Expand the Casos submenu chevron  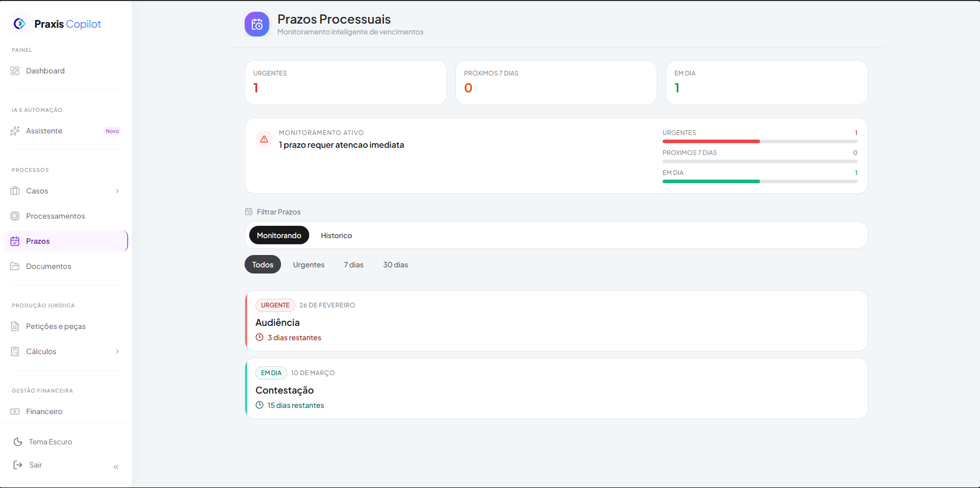[x=117, y=191]
